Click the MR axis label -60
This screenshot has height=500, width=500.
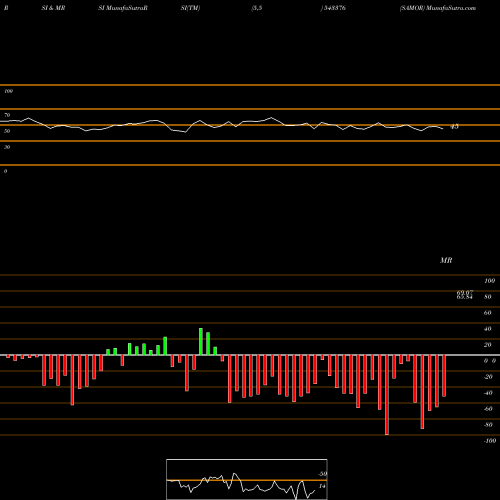click(x=488, y=409)
